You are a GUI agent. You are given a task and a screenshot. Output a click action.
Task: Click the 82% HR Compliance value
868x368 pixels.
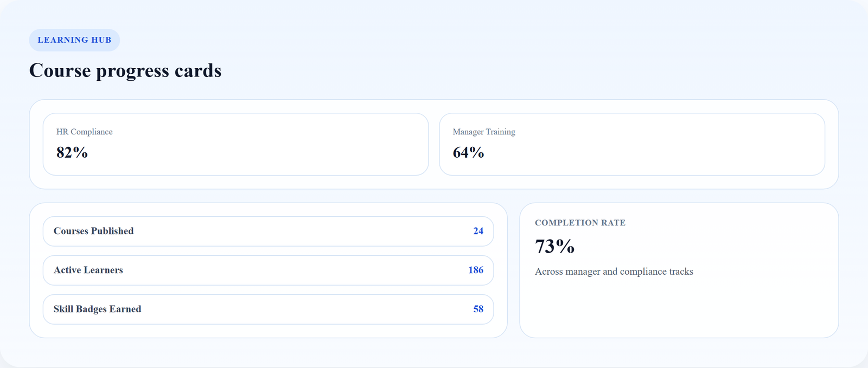72,153
